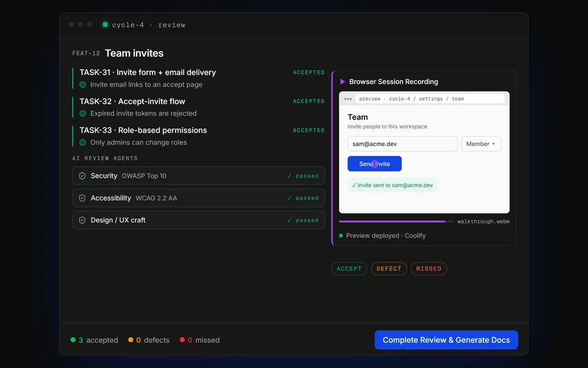Click 'Invite people to this workspace' text
The height and width of the screenshot is (368, 588).
pos(387,126)
